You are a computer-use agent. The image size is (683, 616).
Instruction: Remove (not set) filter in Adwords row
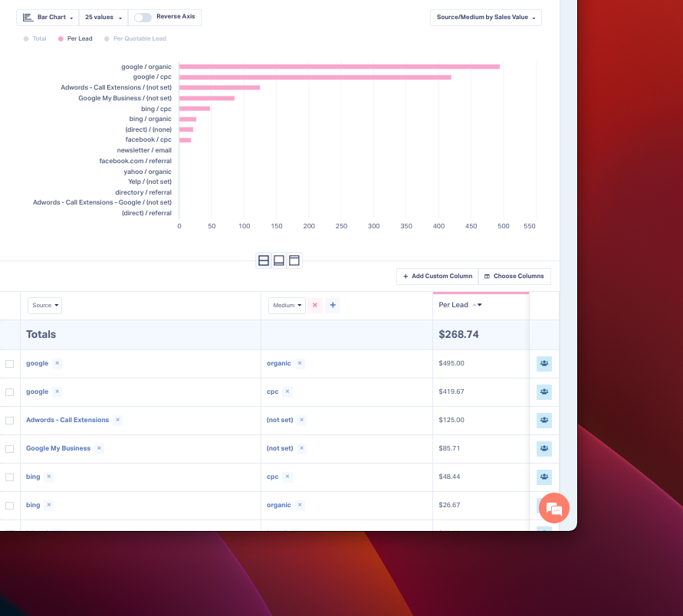click(302, 420)
